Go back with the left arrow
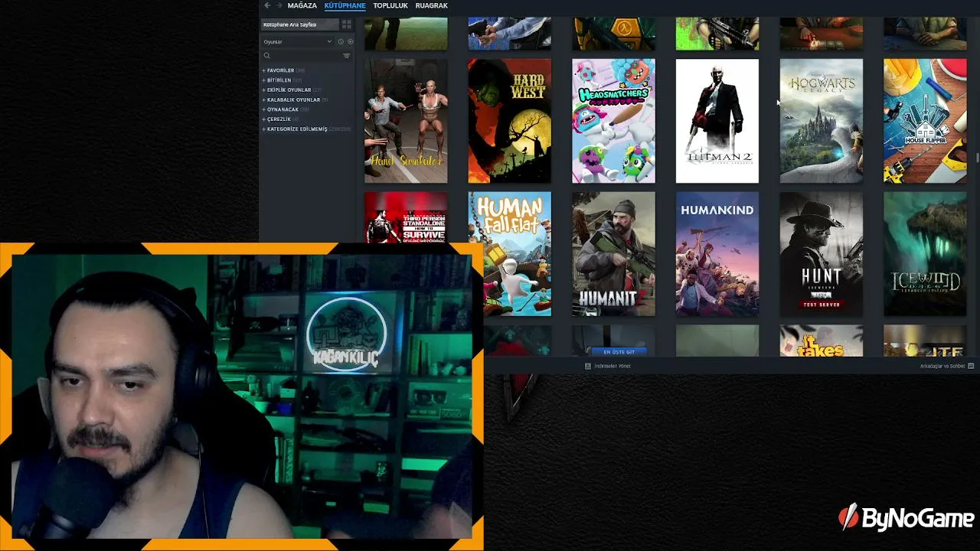980x551 pixels. (267, 5)
